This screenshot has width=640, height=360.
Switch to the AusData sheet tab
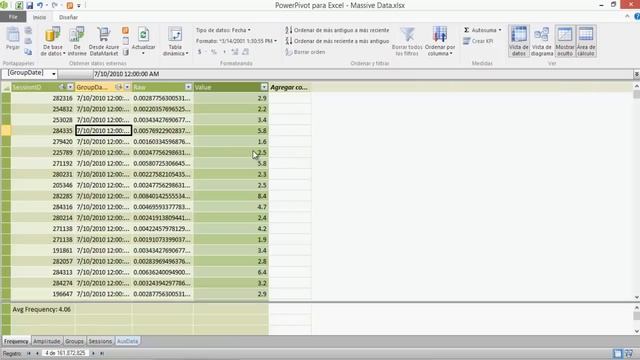tap(127, 341)
